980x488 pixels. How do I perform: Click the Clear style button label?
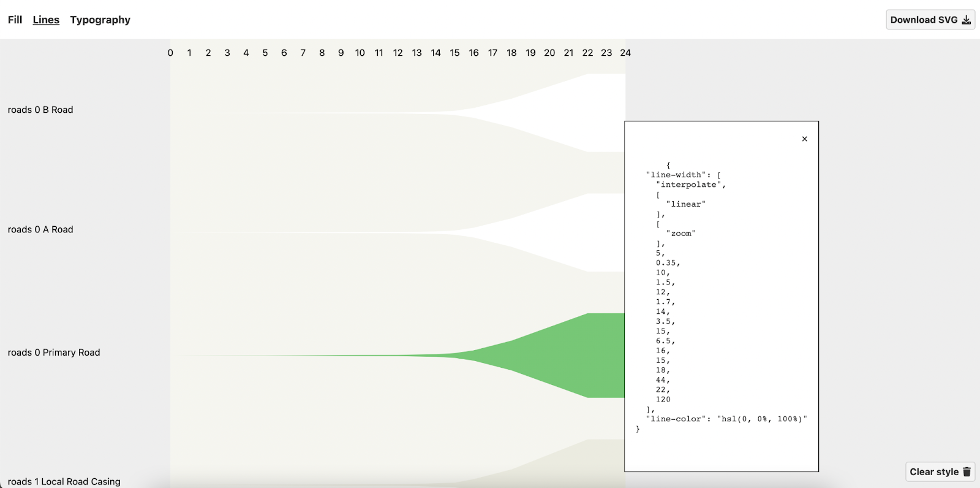(x=934, y=471)
